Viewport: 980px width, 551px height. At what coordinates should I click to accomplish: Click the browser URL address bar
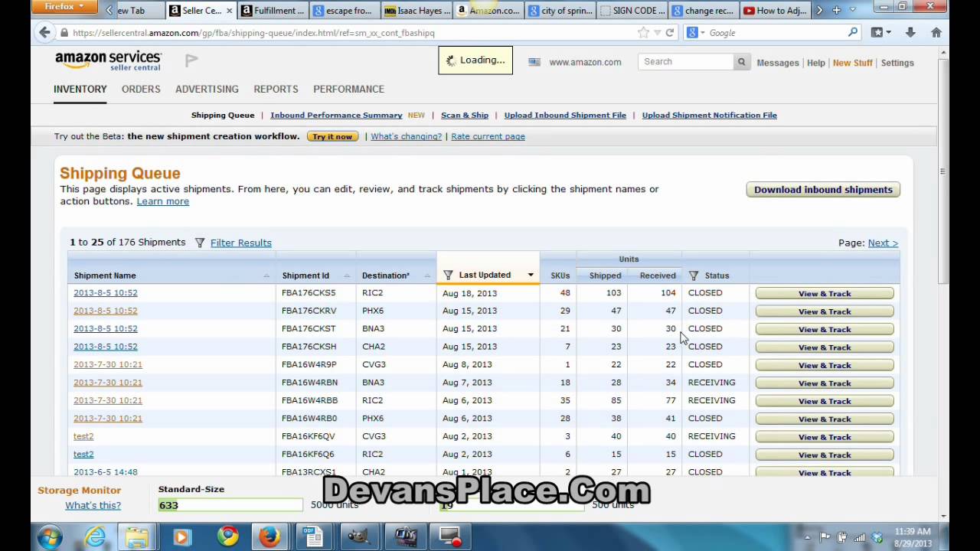[x=352, y=33]
